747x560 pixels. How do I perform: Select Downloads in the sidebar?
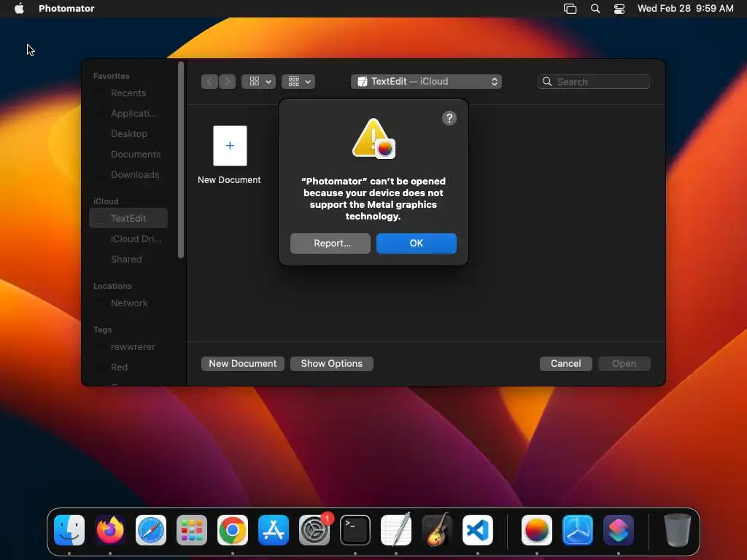click(x=128, y=175)
